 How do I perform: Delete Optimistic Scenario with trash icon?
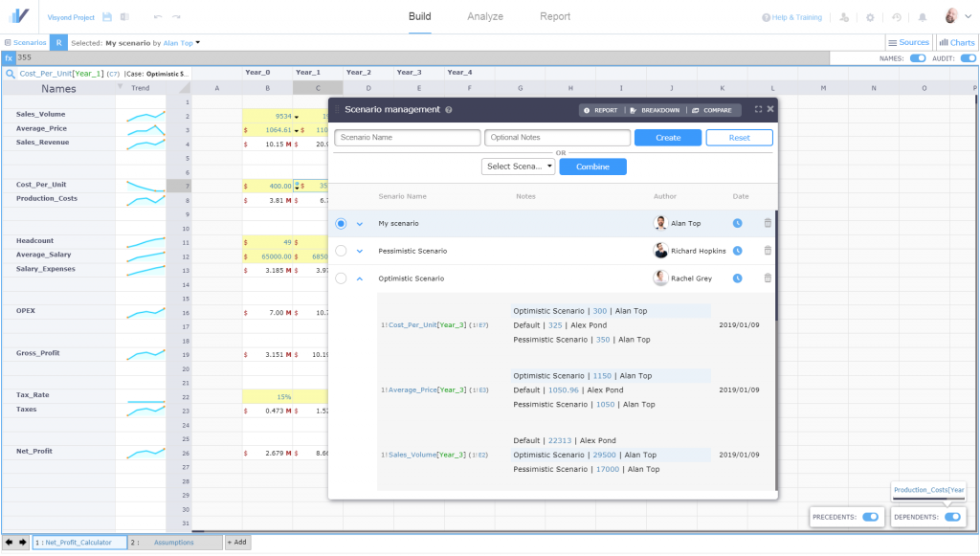tap(768, 278)
